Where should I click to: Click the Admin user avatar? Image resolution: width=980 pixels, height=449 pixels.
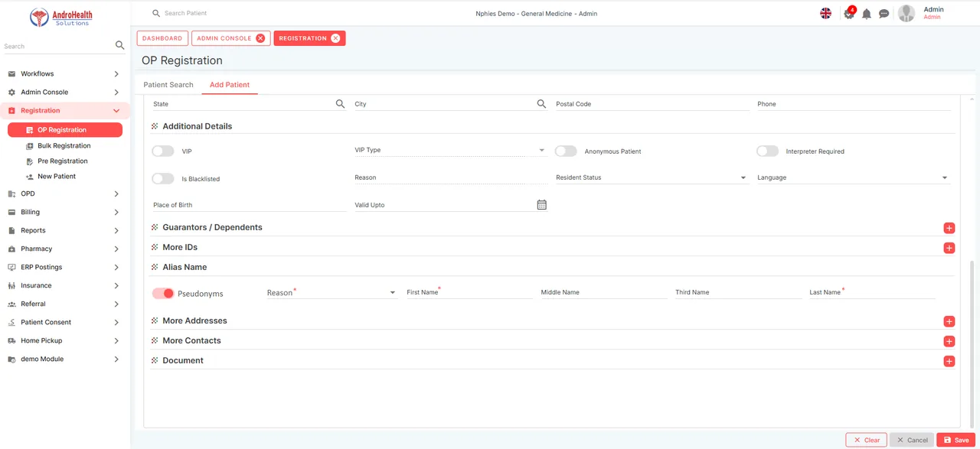click(x=906, y=13)
